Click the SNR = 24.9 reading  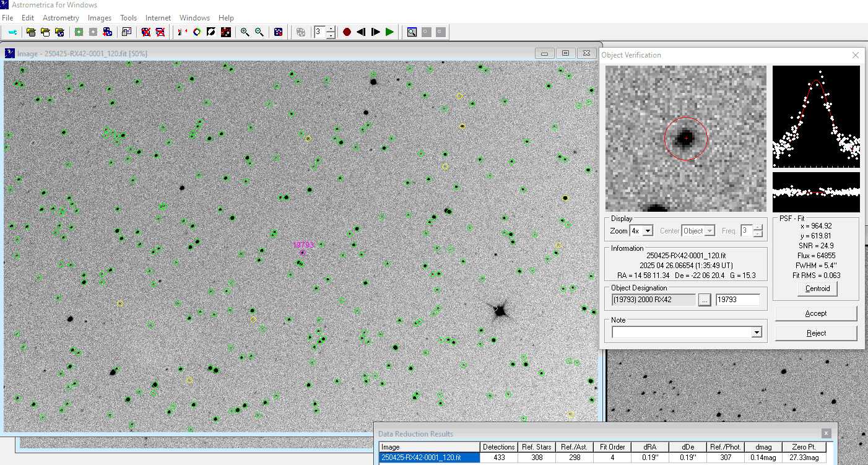coord(816,246)
